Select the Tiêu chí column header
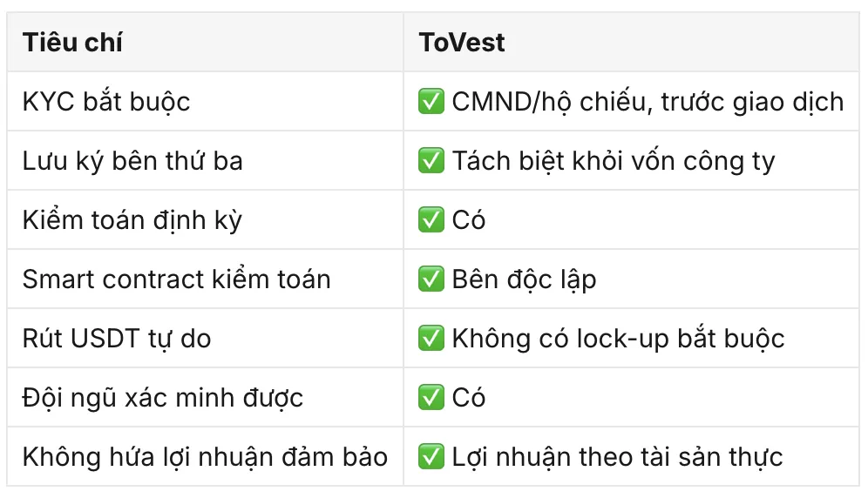 [206, 42]
